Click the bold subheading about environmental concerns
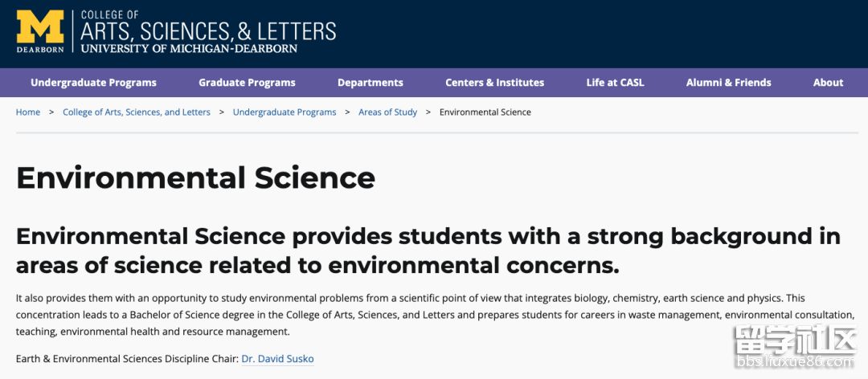Screen dimensions: 868x379 tap(428, 250)
